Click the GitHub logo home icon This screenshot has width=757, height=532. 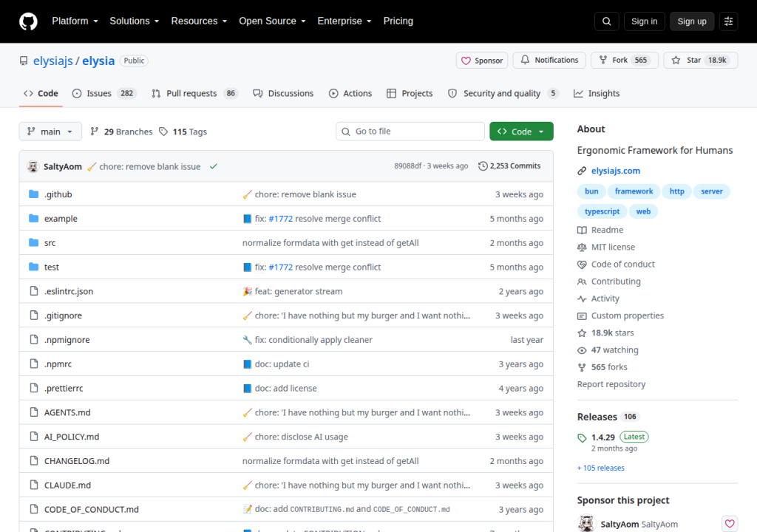point(28,21)
